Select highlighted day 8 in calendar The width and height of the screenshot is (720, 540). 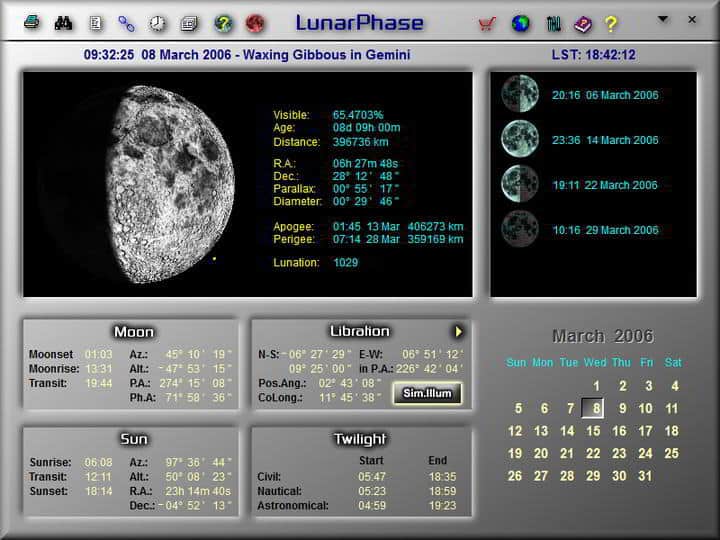coord(593,408)
